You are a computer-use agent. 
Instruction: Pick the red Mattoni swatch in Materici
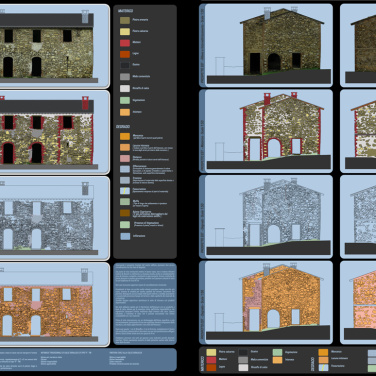(125, 43)
